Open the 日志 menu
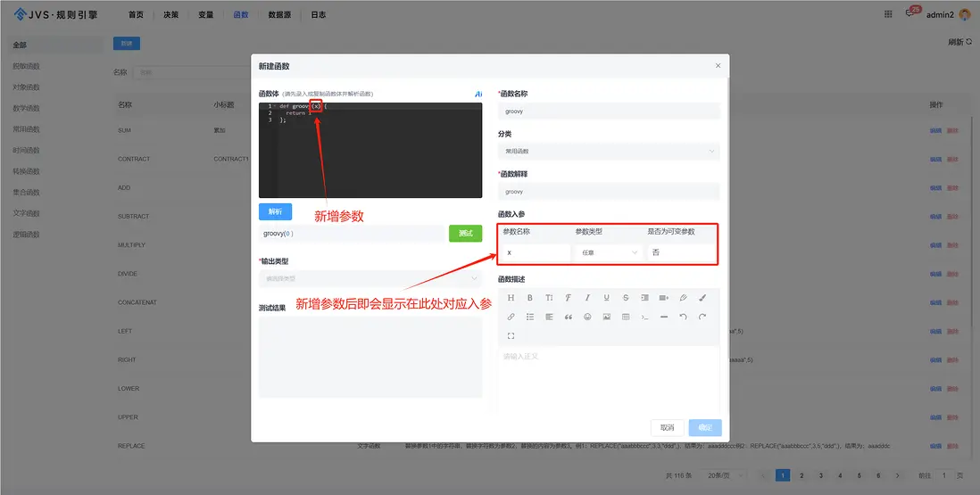Image resolution: width=980 pixels, height=495 pixels. click(318, 15)
